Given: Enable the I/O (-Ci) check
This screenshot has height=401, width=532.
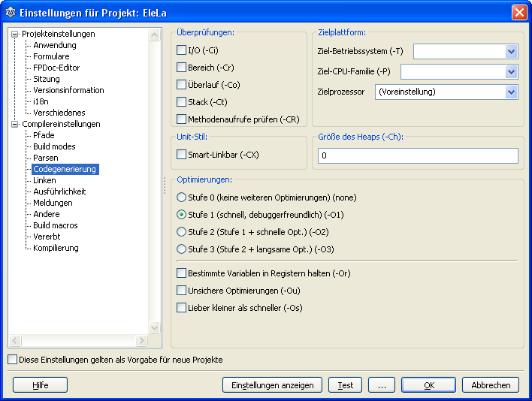Looking at the screenshot, I should point(181,50).
